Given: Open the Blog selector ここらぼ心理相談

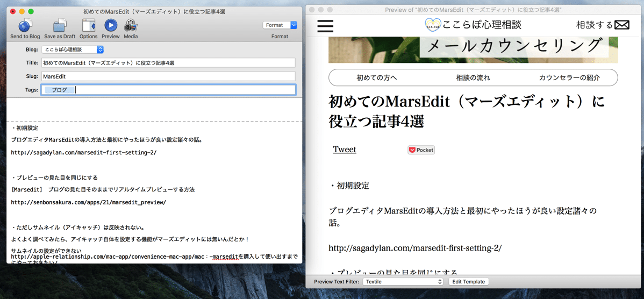Looking at the screenshot, I should tap(72, 49).
